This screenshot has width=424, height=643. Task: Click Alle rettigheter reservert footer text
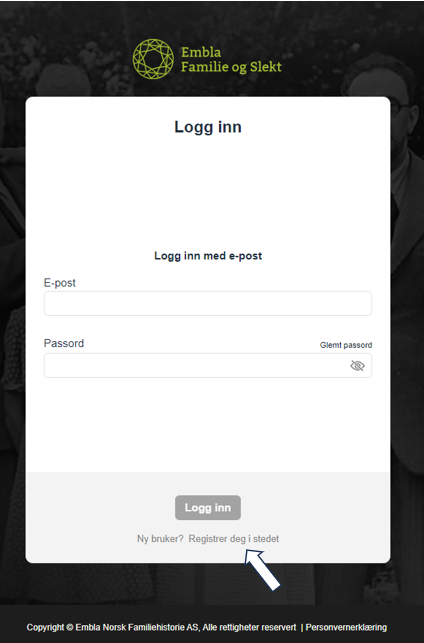(x=249, y=627)
